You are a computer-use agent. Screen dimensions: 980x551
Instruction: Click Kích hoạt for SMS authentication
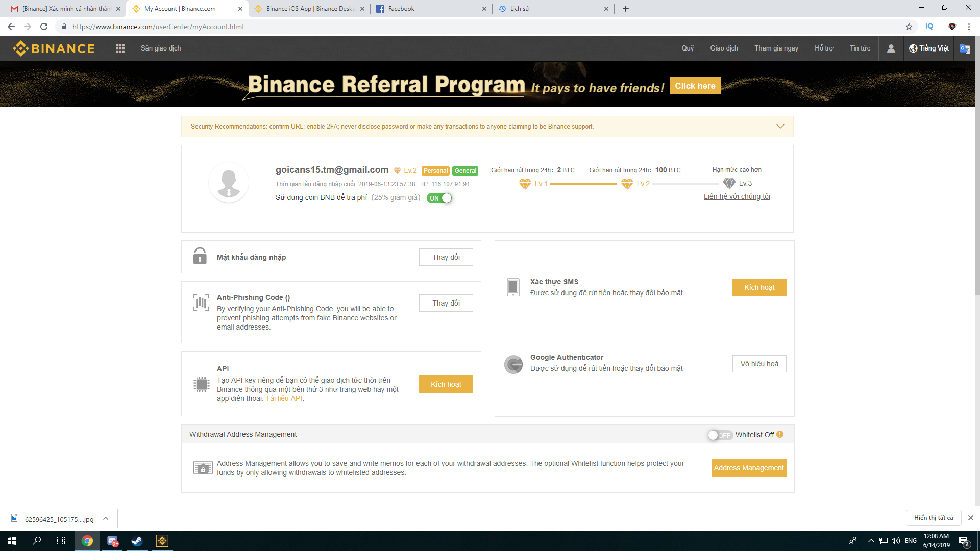point(759,287)
